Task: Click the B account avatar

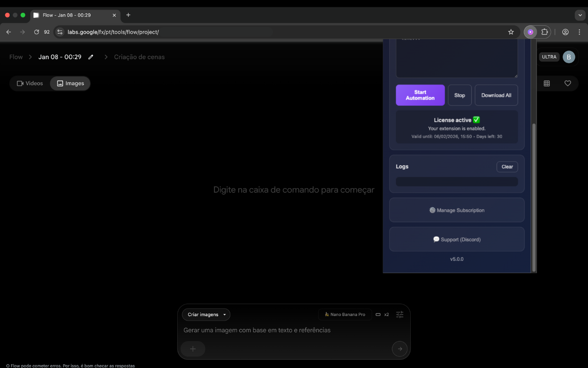Action: (569, 57)
